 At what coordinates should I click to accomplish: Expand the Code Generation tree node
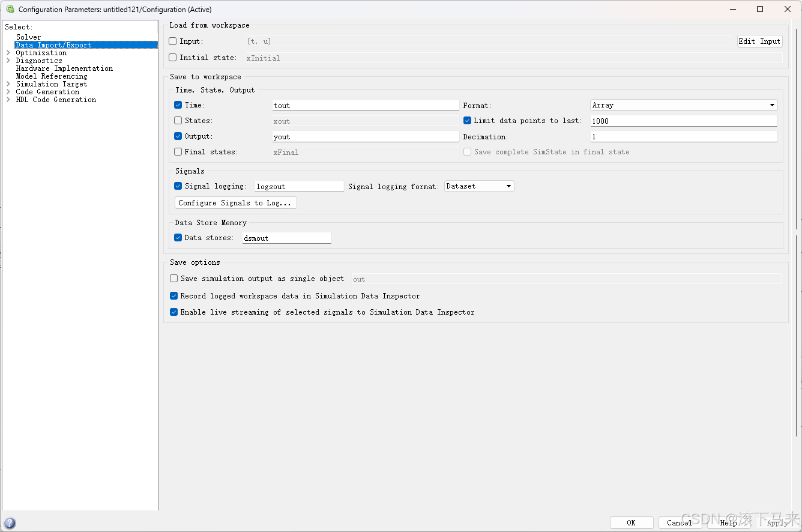[7, 91]
